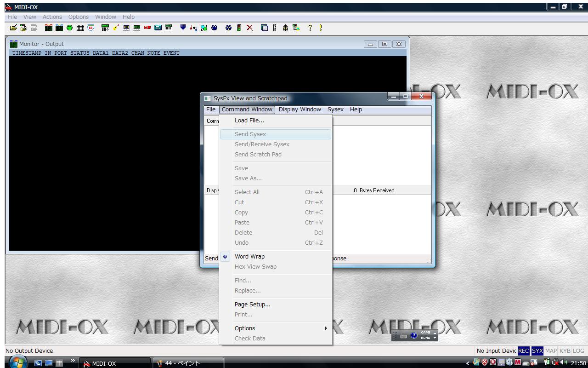This screenshot has height=368, width=588.
Task: Select the Save As... menu entry
Action: coord(276,178)
